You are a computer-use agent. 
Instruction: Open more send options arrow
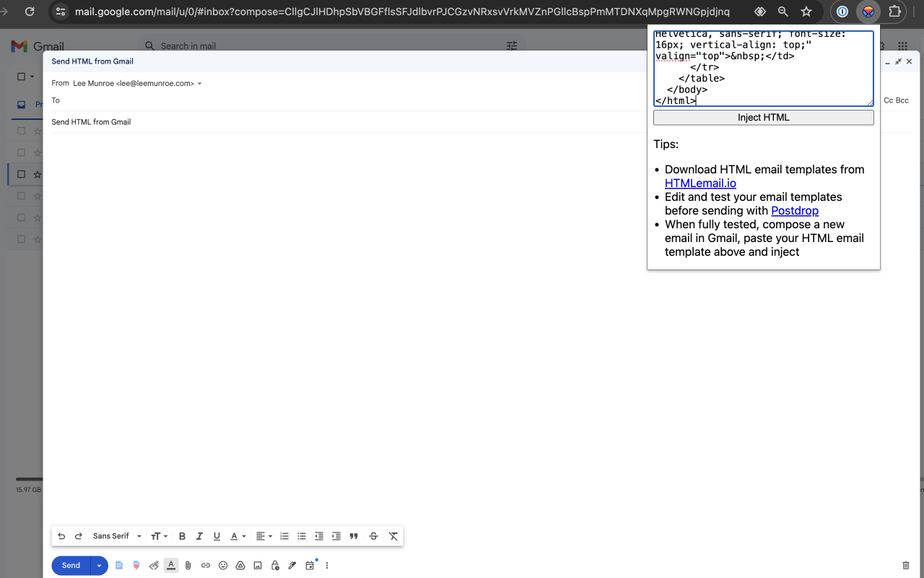pos(99,566)
